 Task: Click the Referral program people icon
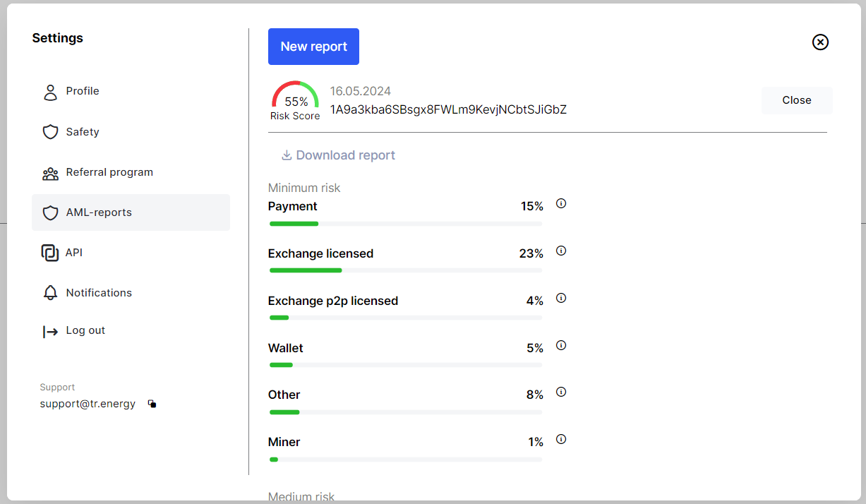coord(50,172)
